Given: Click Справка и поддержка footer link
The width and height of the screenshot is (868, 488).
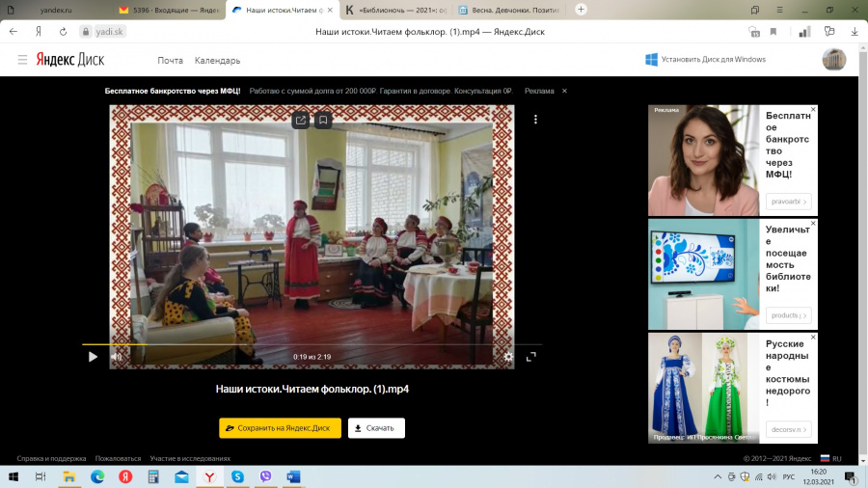Looking at the screenshot, I should (51, 459).
